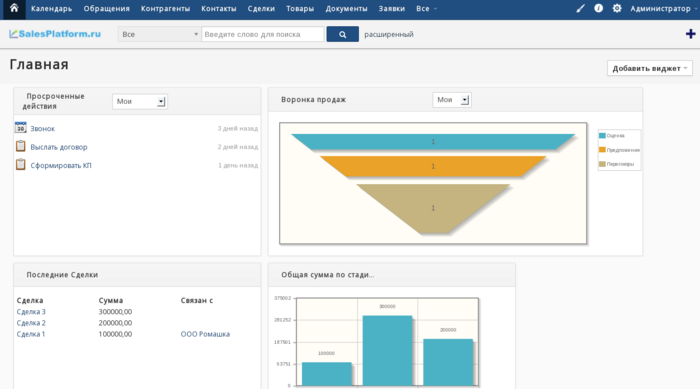Click the Оценка legend color swatch

pyautogui.click(x=602, y=135)
